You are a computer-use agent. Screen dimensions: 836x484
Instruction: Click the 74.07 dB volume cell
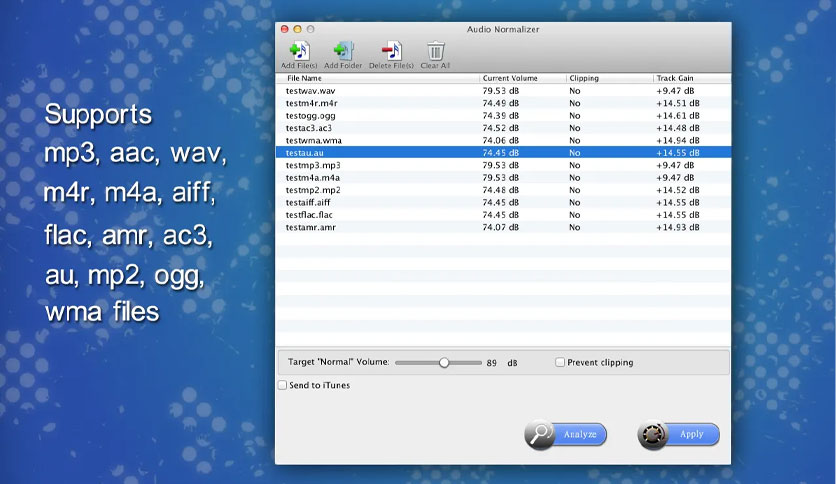point(501,227)
